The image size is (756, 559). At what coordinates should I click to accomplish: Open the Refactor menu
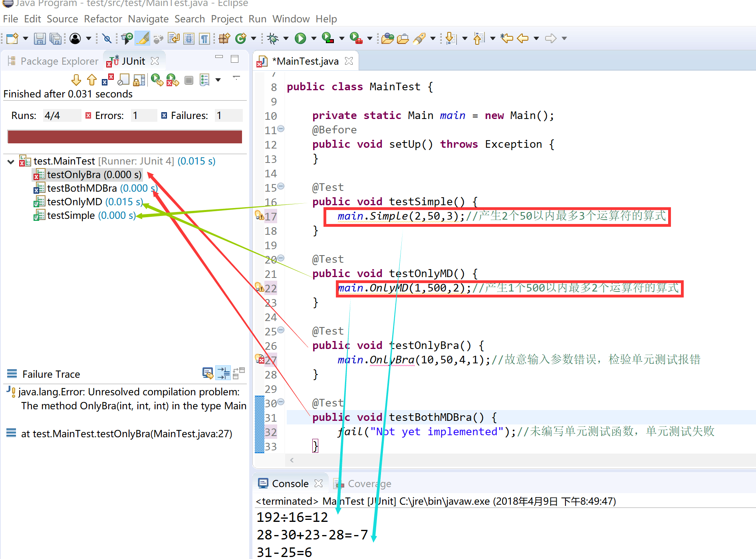pos(103,19)
